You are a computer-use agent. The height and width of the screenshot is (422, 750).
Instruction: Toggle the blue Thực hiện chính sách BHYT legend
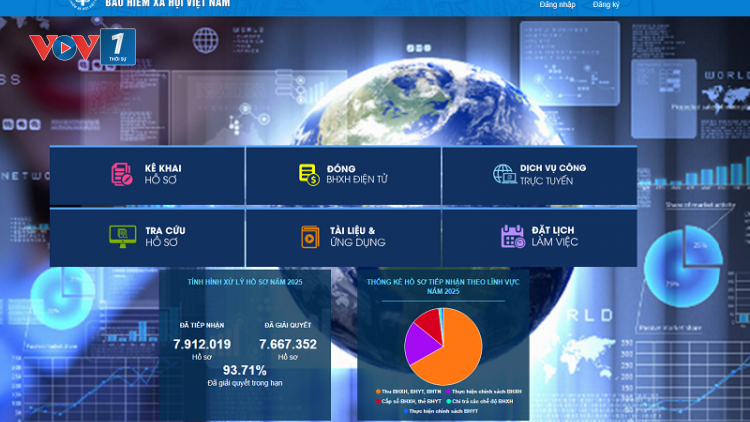(441, 411)
